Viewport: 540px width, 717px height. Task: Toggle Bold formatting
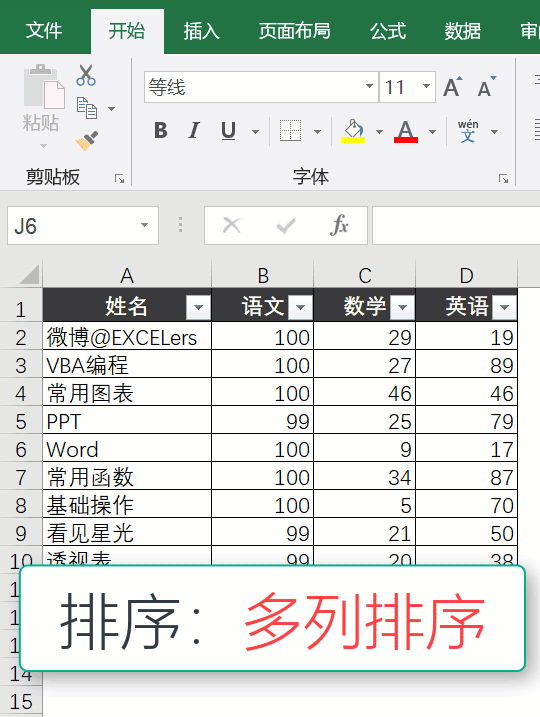[x=160, y=131]
